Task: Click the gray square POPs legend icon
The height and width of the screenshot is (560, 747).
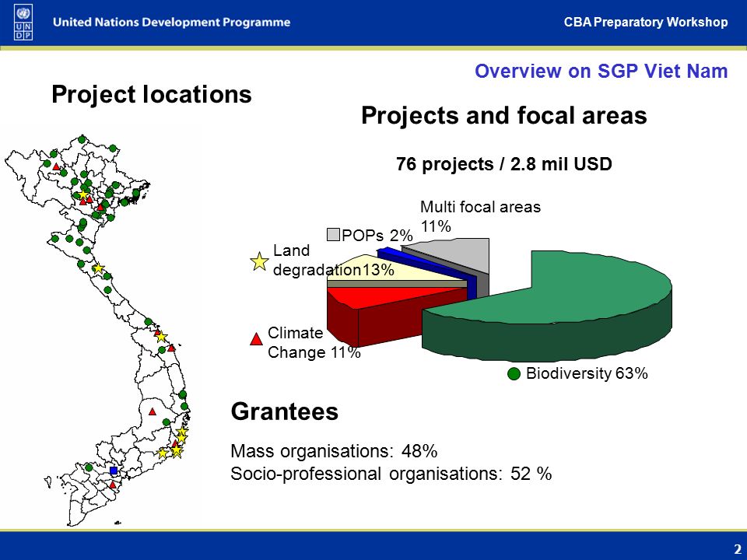Action: click(334, 234)
